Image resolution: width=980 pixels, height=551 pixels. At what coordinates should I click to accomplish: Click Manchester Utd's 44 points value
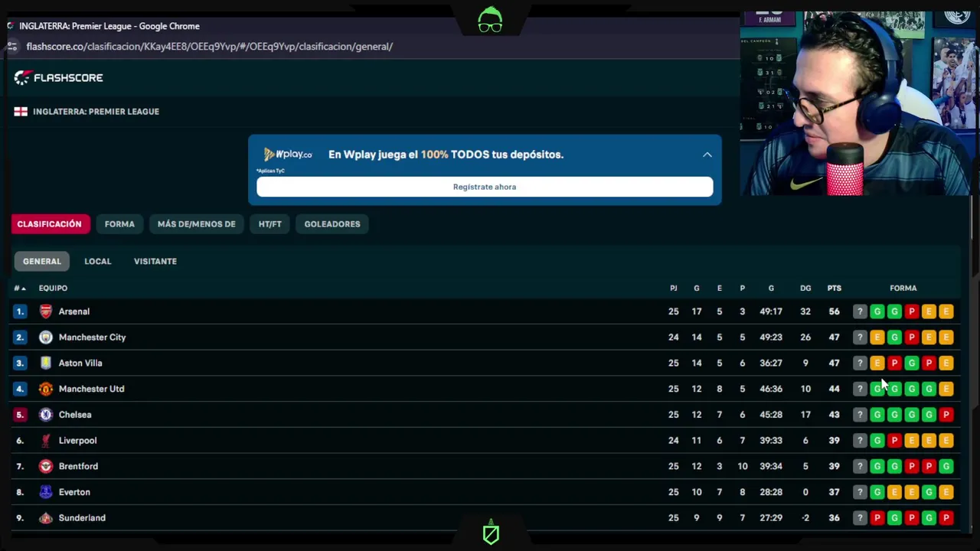[x=834, y=389]
